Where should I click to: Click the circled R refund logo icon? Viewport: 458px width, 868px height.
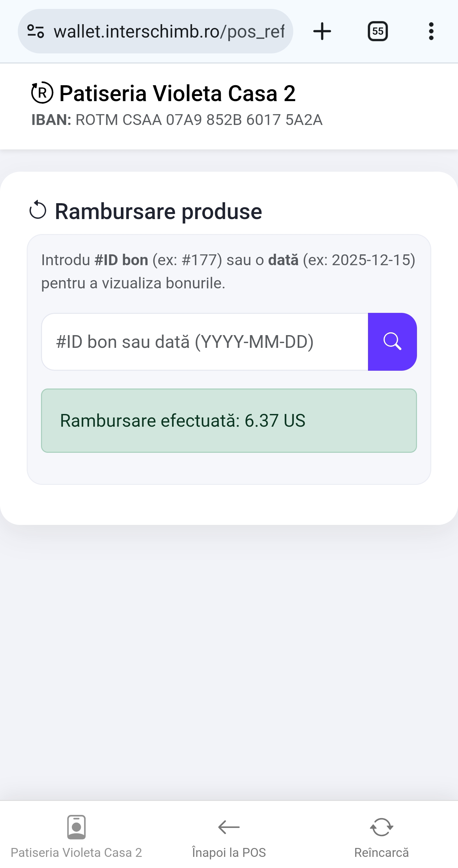click(x=42, y=93)
